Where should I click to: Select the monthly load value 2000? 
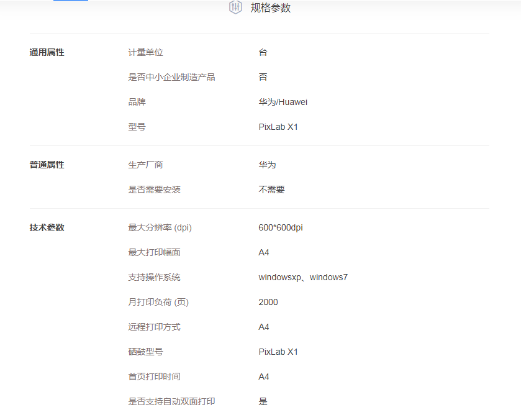pyautogui.click(x=268, y=302)
